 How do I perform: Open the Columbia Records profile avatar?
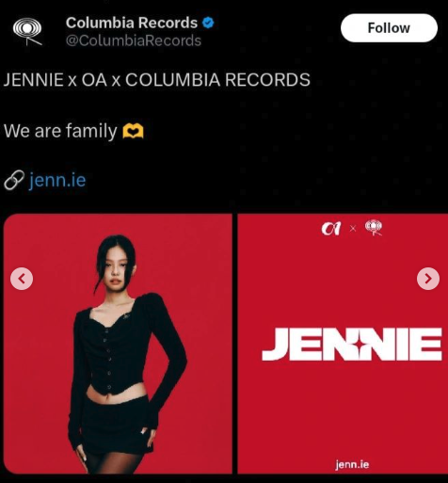(27, 32)
